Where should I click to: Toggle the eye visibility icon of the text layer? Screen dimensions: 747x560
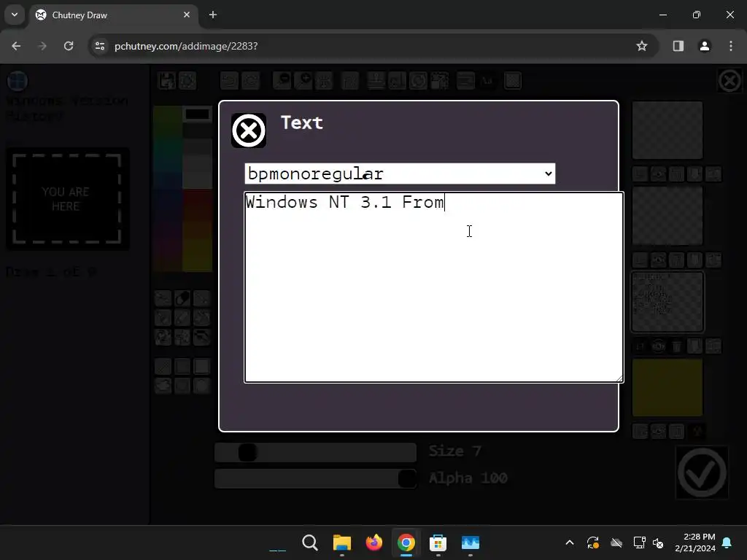pyautogui.click(x=659, y=346)
